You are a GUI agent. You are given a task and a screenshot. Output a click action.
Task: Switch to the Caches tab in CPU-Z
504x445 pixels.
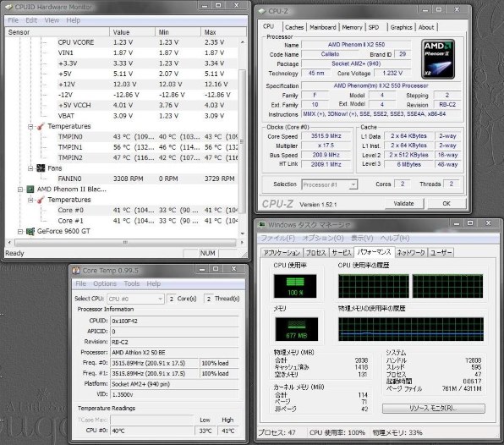[294, 27]
